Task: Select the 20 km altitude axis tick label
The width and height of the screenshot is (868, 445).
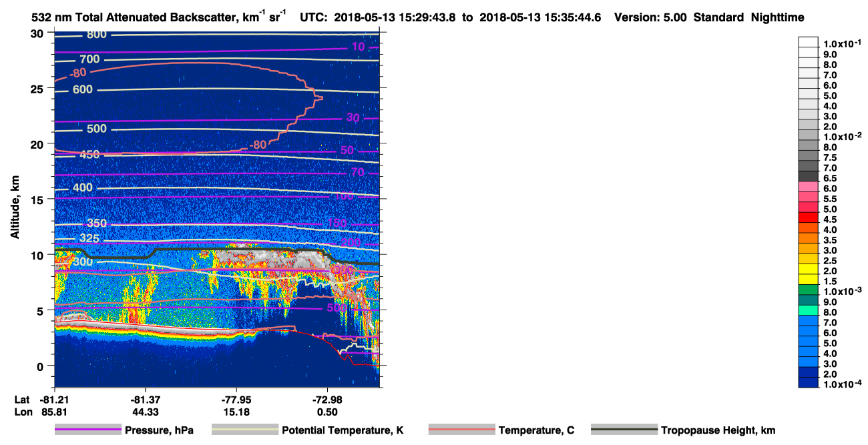Action: 38,144
